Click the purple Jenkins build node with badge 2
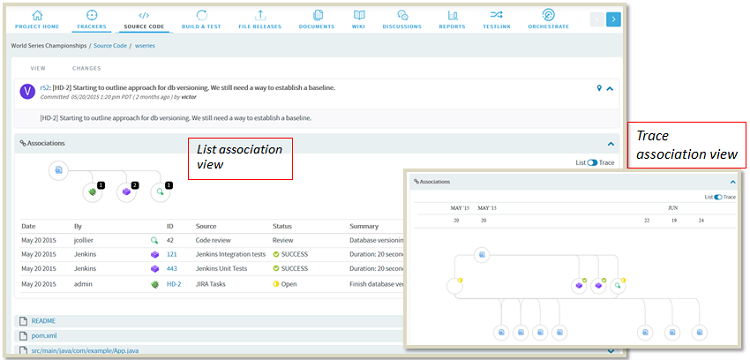Image resolution: width=750 pixels, height=360 pixels. pos(126,192)
